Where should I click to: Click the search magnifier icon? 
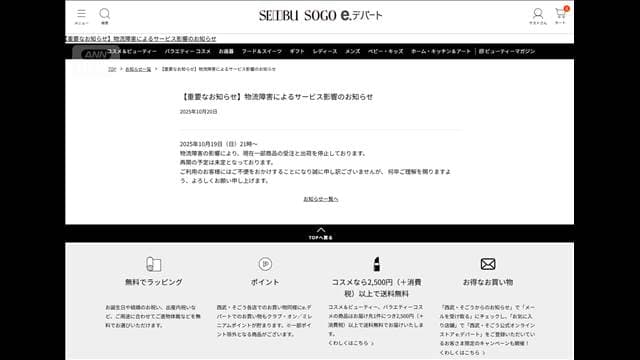tap(105, 14)
